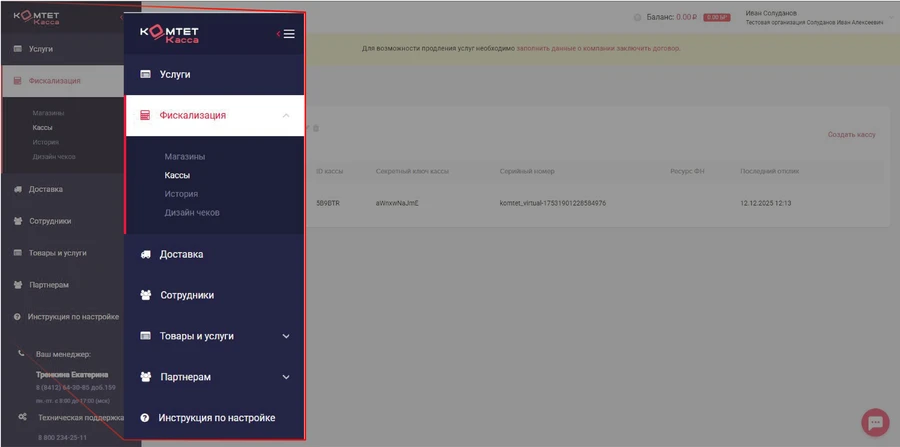Click the trash icon above the cash register table

[317, 128]
